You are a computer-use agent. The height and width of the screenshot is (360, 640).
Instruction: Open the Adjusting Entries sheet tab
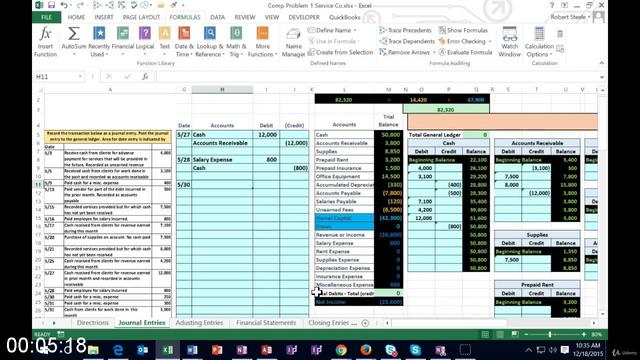click(x=199, y=322)
